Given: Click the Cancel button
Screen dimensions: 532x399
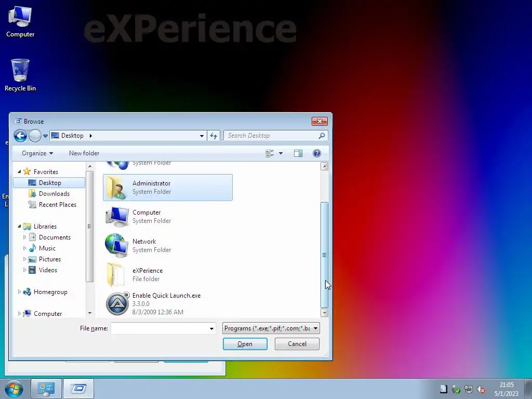Looking at the screenshot, I should tap(297, 344).
